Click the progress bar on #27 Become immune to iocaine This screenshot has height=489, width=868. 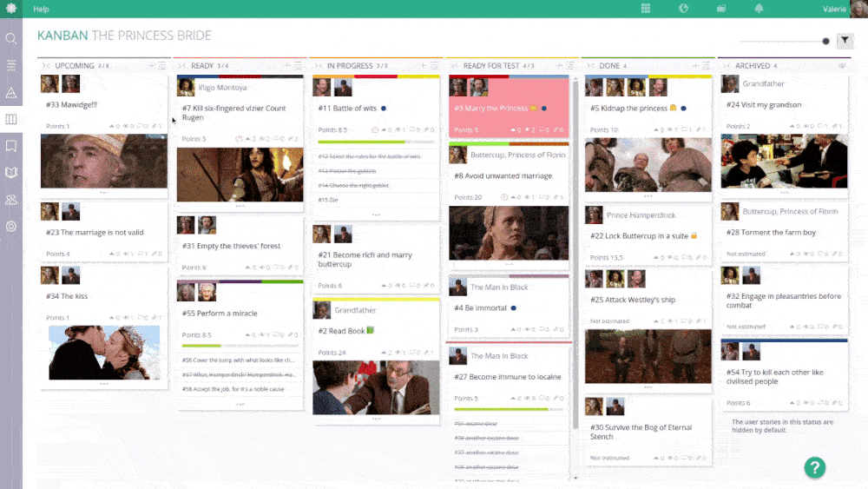click(509, 409)
